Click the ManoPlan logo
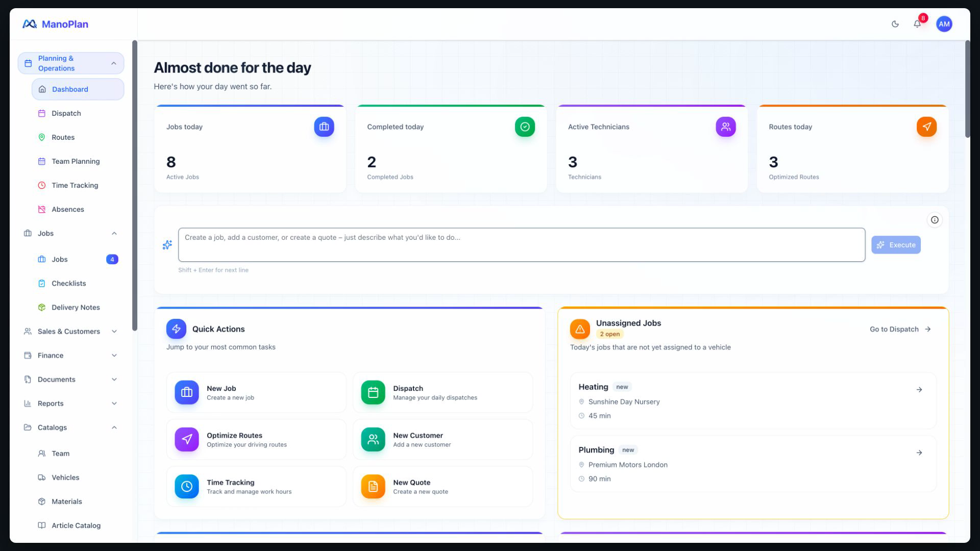Screen dimensions: 980x551 [x=55, y=24]
